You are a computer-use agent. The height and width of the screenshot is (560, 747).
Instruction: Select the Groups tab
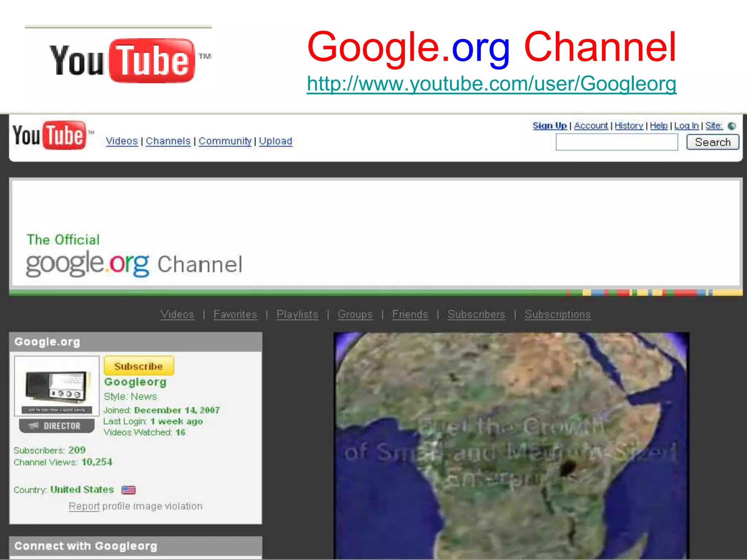355,314
